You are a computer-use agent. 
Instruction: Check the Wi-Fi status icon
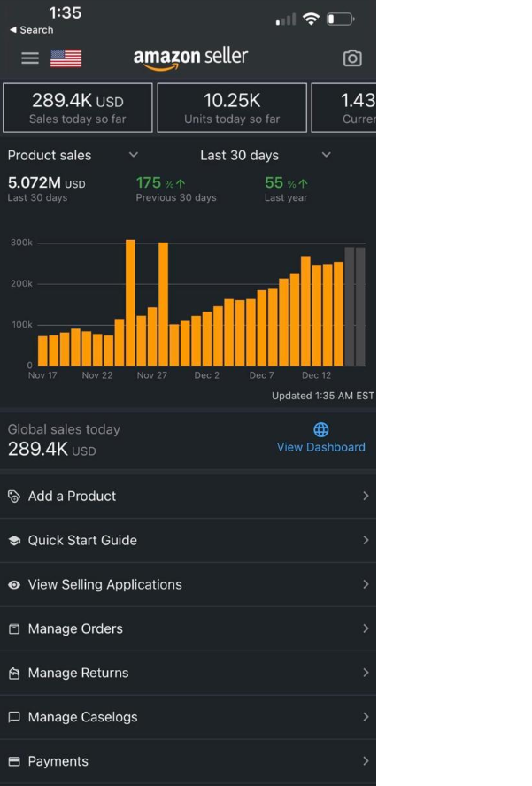312,19
